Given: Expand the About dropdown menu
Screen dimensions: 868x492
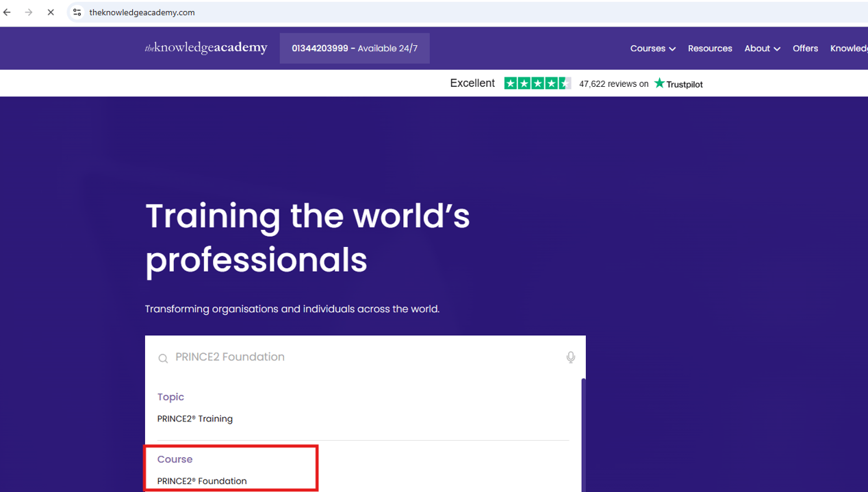Looking at the screenshot, I should [762, 49].
